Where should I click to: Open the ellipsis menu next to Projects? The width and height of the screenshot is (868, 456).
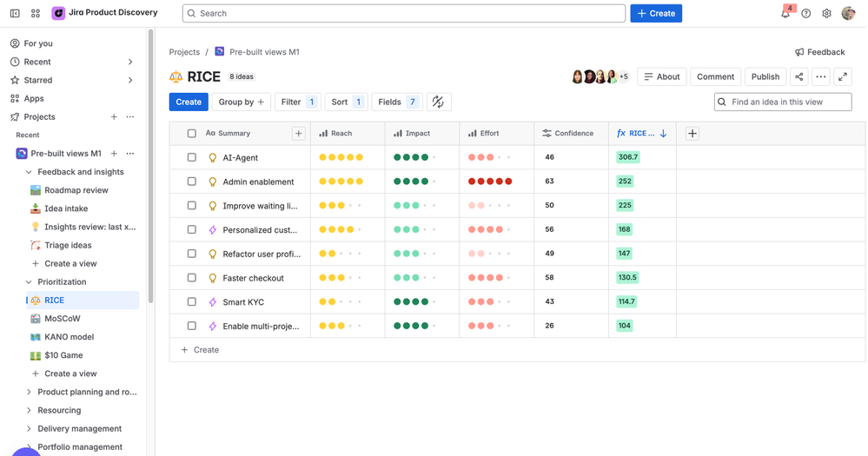[130, 116]
